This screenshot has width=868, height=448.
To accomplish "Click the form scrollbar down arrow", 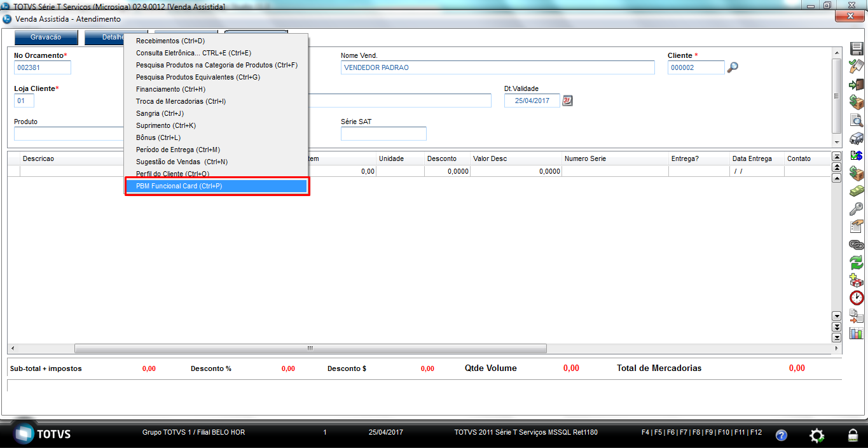I will click(x=836, y=142).
